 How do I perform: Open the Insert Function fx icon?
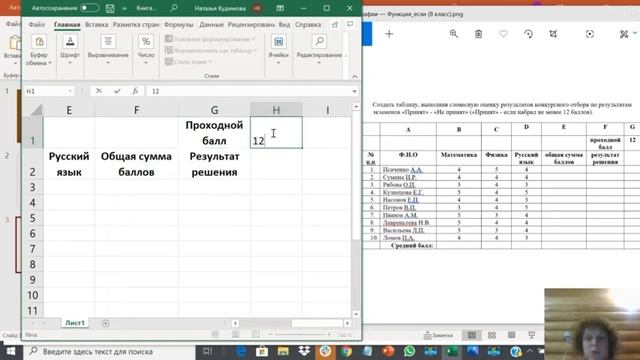point(135,91)
